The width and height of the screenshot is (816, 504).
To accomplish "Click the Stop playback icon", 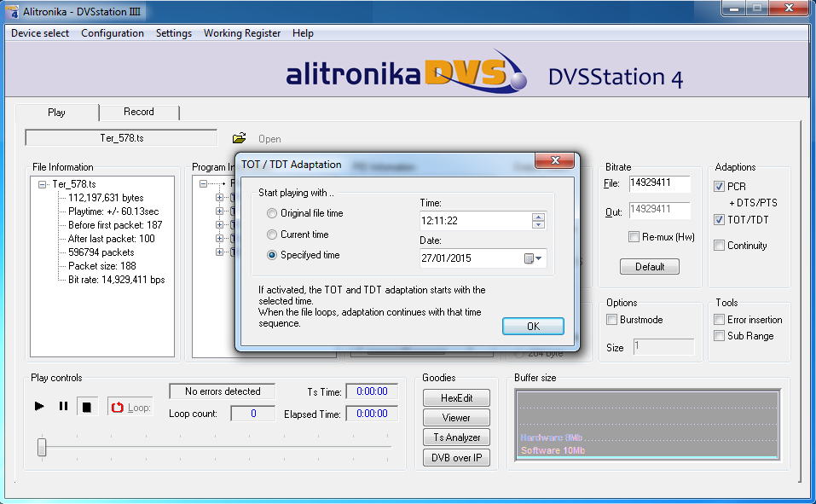I will tap(86, 407).
